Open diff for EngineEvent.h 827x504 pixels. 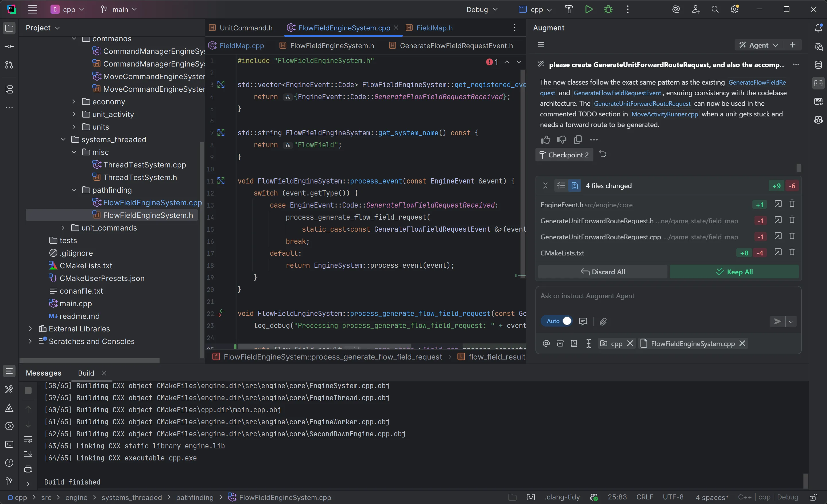coord(778,204)
